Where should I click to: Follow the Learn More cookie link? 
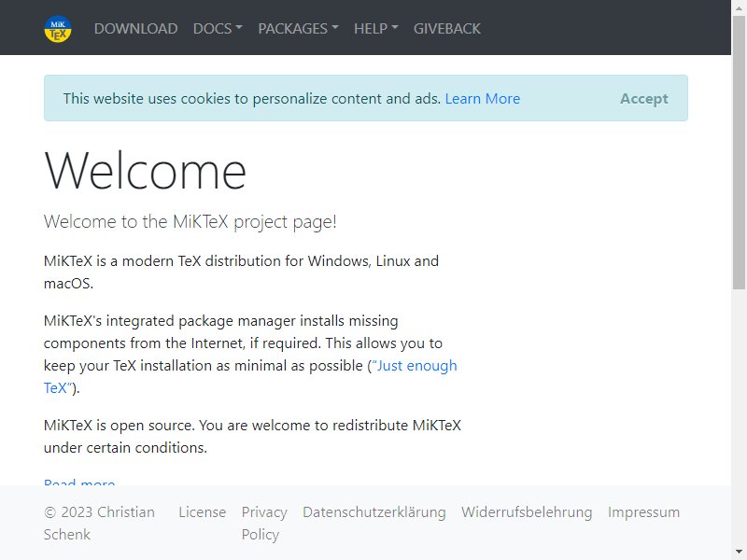482,99
